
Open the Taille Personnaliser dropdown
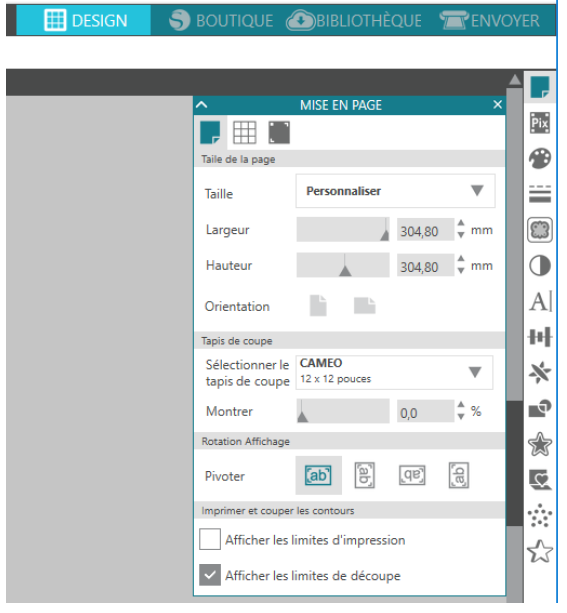(395, 191)
